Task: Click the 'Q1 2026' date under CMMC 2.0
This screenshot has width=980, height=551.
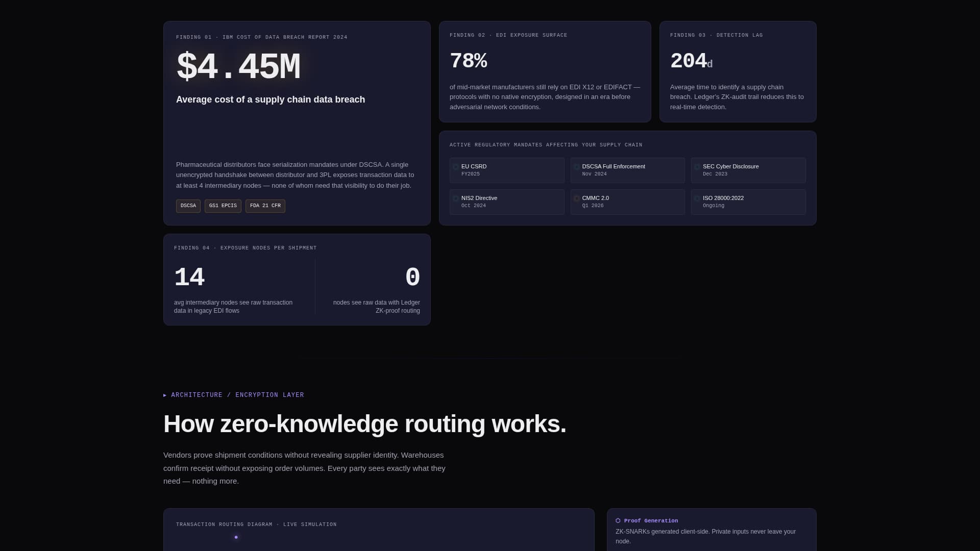Action: click(593, 206)
